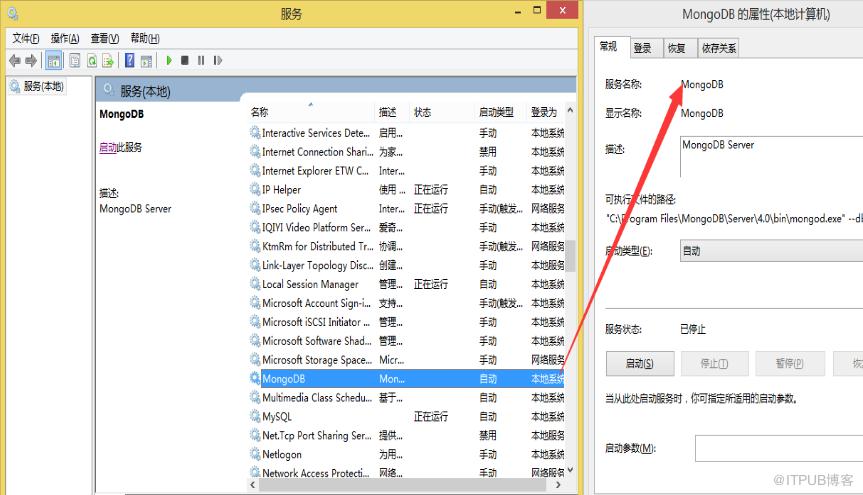
Task: Click the 启动 this service link
Action: [x=108, y=148]
